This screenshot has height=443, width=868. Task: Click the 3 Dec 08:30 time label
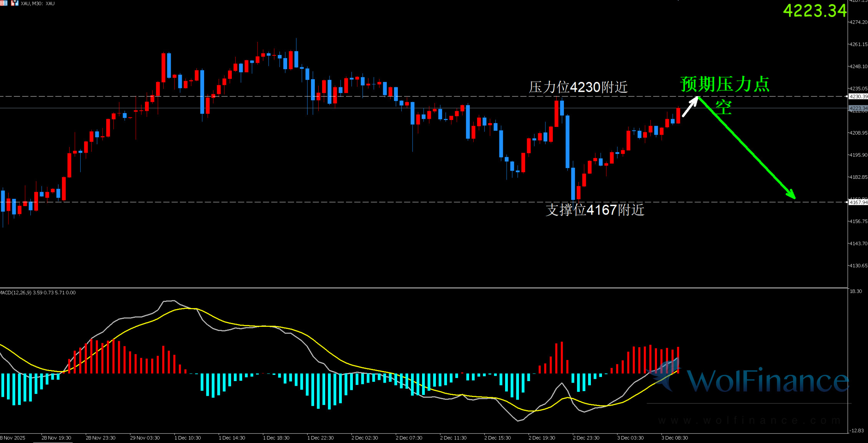click(675, 438)
